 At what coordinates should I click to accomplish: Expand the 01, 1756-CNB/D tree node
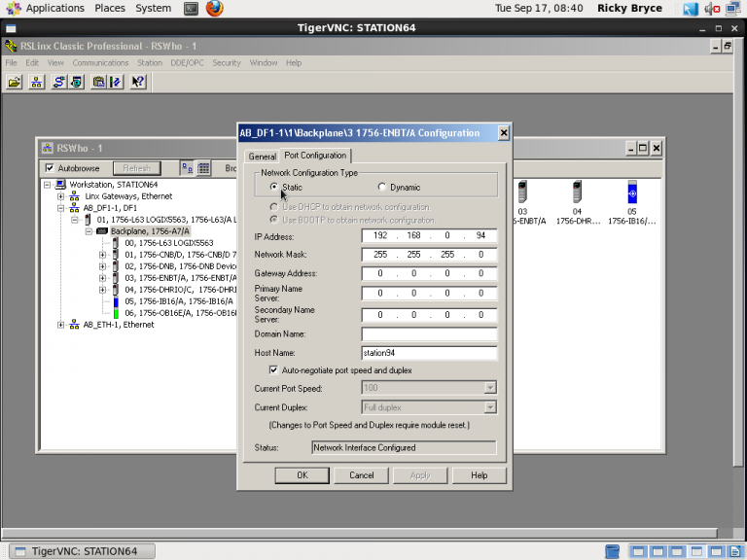102,255
